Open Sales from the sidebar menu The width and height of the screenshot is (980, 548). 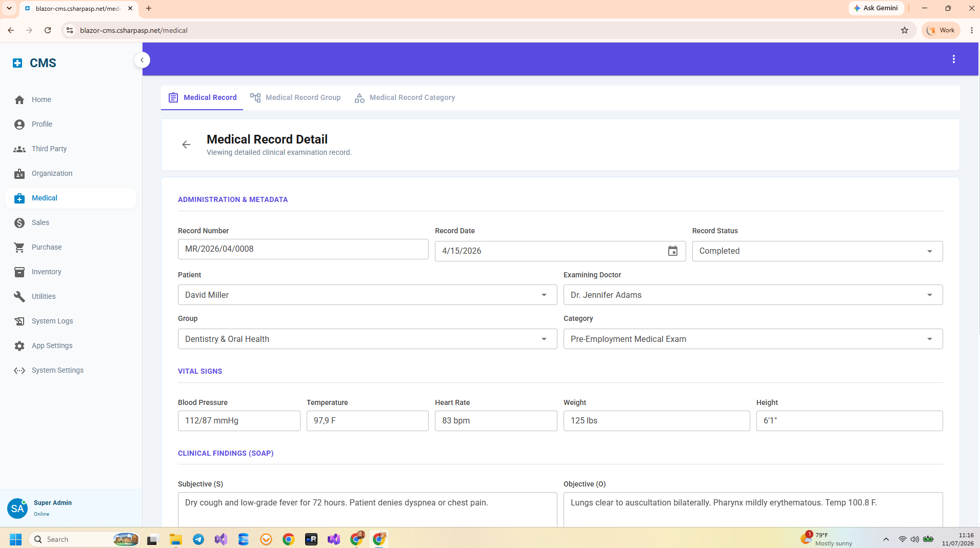pos(71,223)
